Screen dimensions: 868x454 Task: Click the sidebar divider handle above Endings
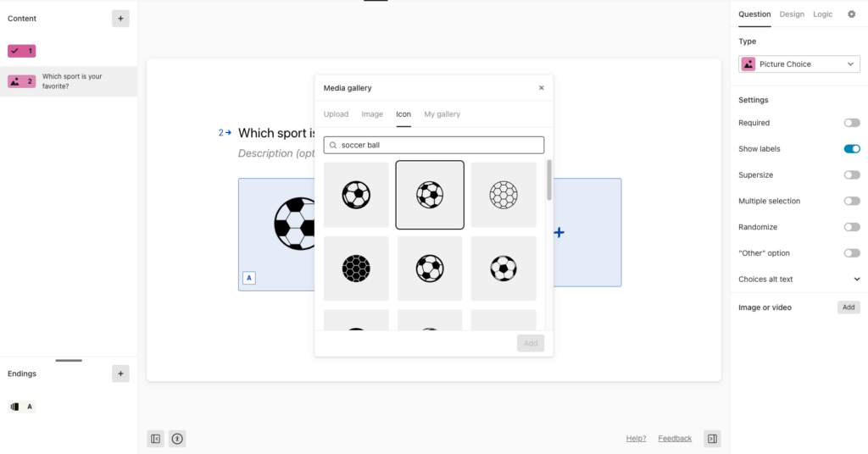69,361
